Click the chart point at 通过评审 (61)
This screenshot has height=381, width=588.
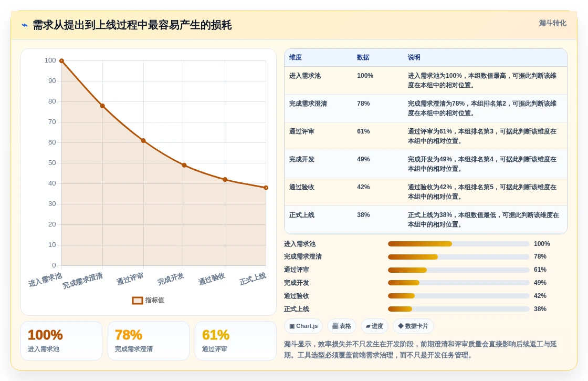coord(143,141)
